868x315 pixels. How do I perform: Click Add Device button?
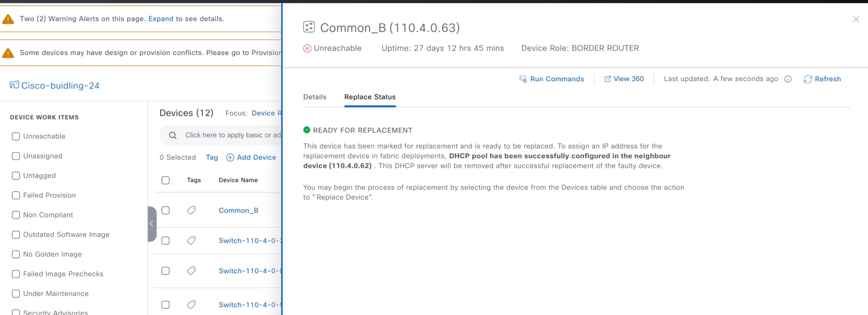click(251, 157)
